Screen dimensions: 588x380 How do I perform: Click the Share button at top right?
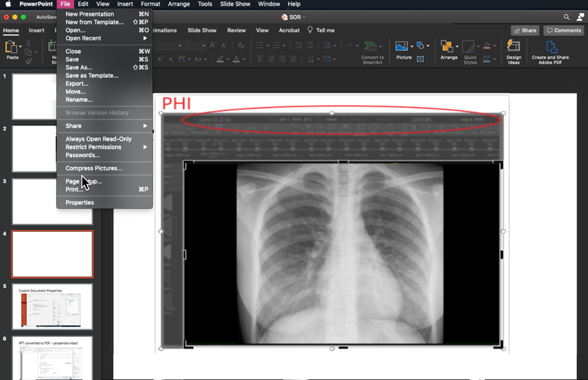coord(525,31)
